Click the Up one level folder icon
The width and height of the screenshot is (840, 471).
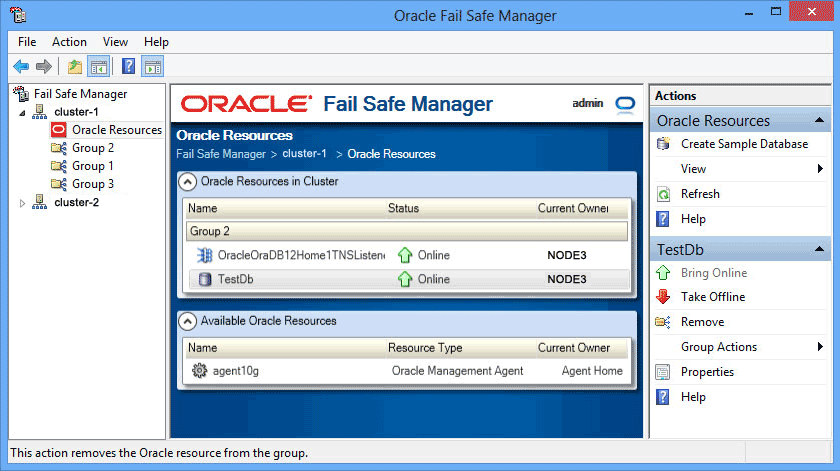coord(74,66)
